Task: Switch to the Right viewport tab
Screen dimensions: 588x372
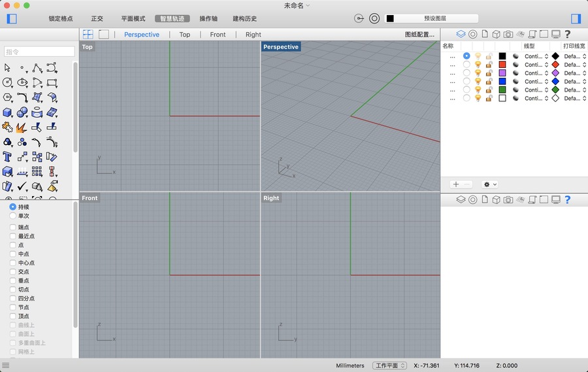Action: (253, 35)
